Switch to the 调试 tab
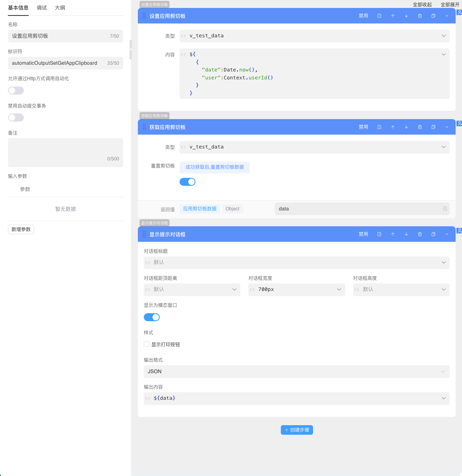Viewport: 462px width, 476px height. click(42, 8)
